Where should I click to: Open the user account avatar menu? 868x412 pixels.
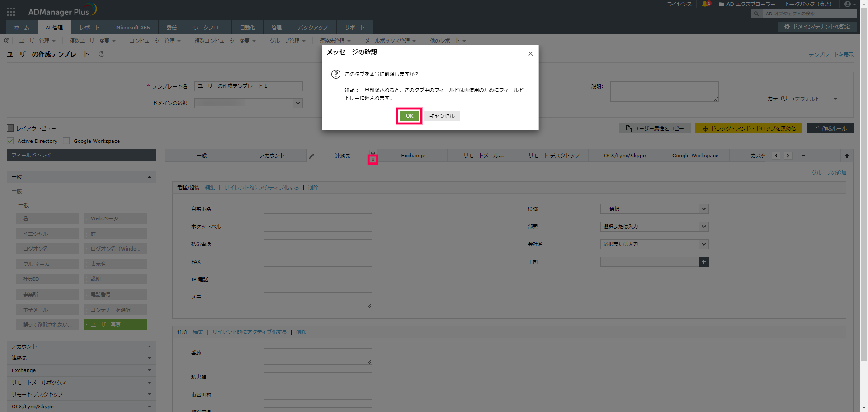pyautogui.click(x=849, y=4)
